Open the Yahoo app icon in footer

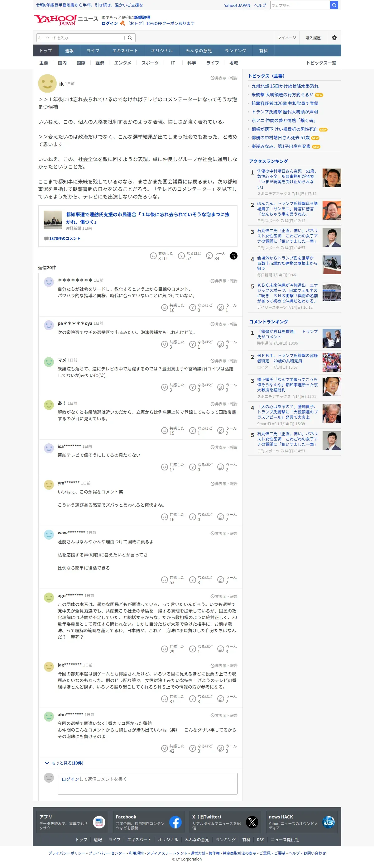pos(99,822)
